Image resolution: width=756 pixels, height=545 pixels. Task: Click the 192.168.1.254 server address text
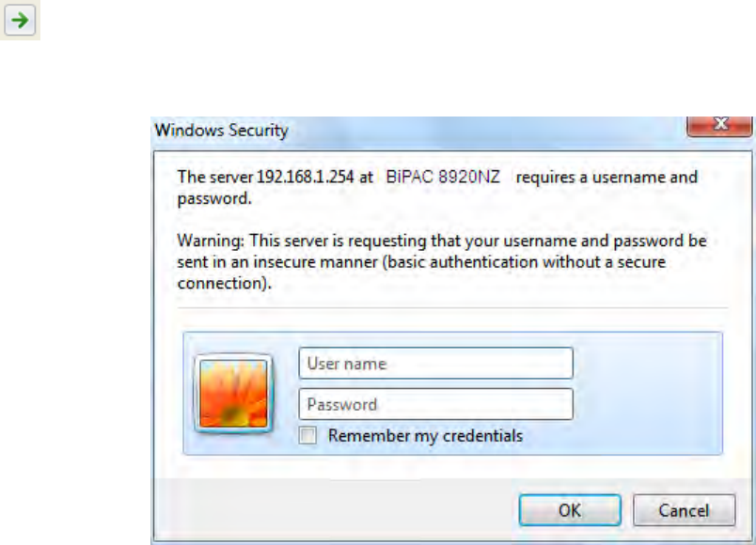tap(306, 177)
